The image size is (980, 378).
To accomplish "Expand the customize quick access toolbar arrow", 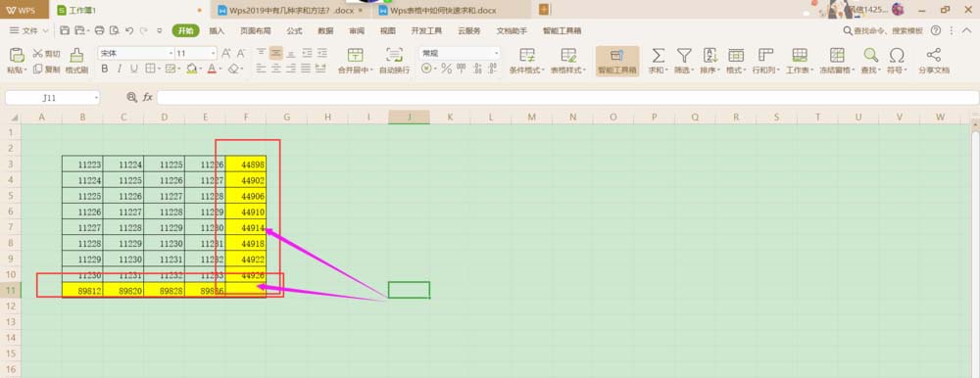I will tap(160, 30).
